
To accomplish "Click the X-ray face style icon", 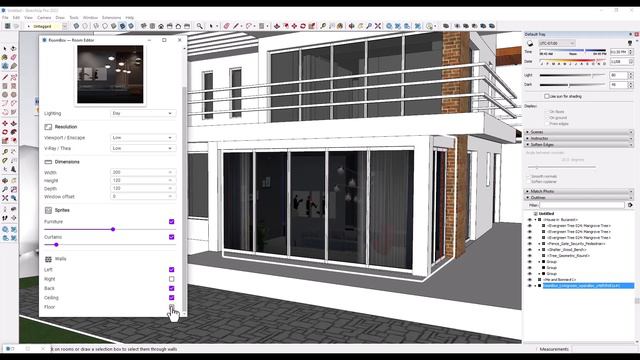I will click(76, 26).
